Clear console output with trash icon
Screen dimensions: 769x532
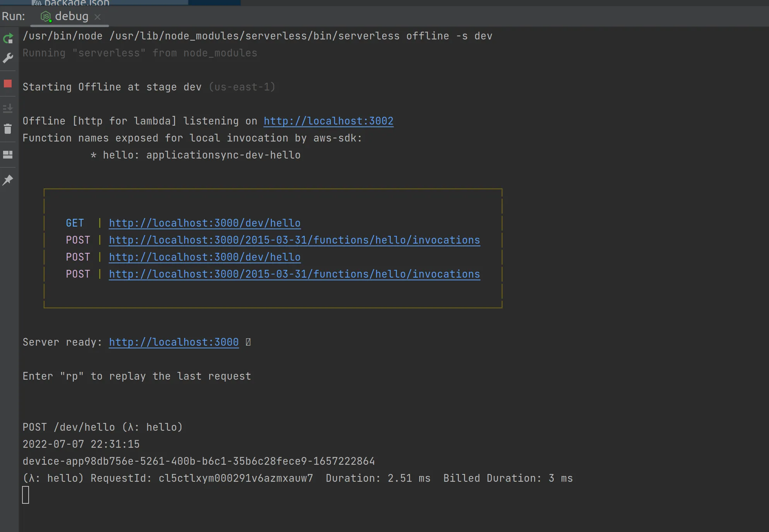click(x=8, y=129)
